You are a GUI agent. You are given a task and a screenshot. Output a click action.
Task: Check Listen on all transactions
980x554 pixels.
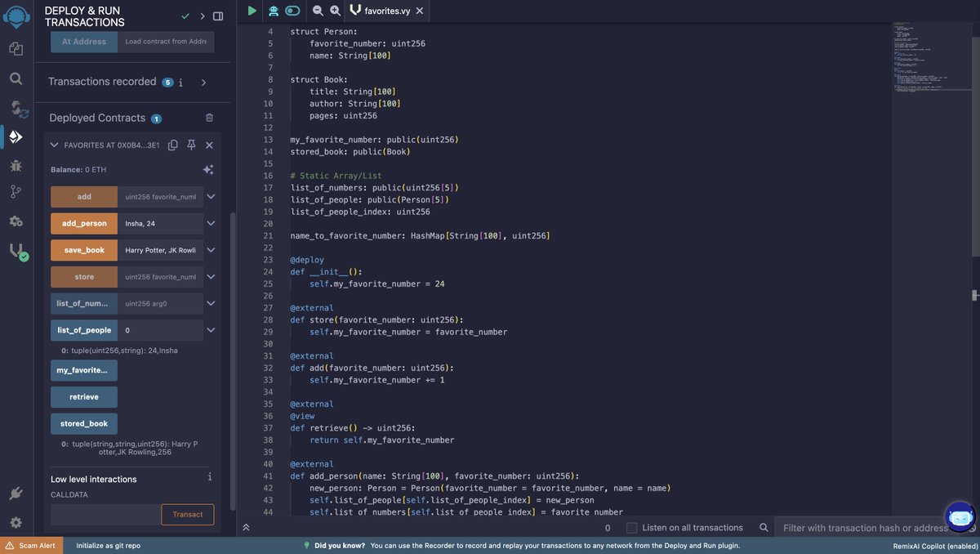[x=631, y=528]
